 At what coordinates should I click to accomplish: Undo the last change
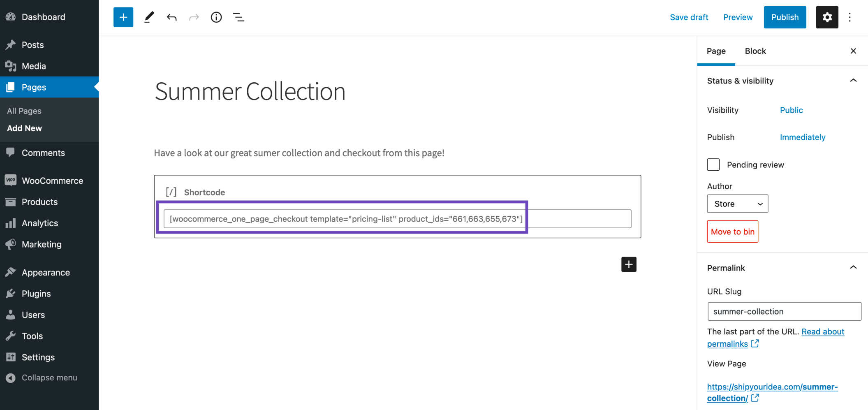click(171, 17)
